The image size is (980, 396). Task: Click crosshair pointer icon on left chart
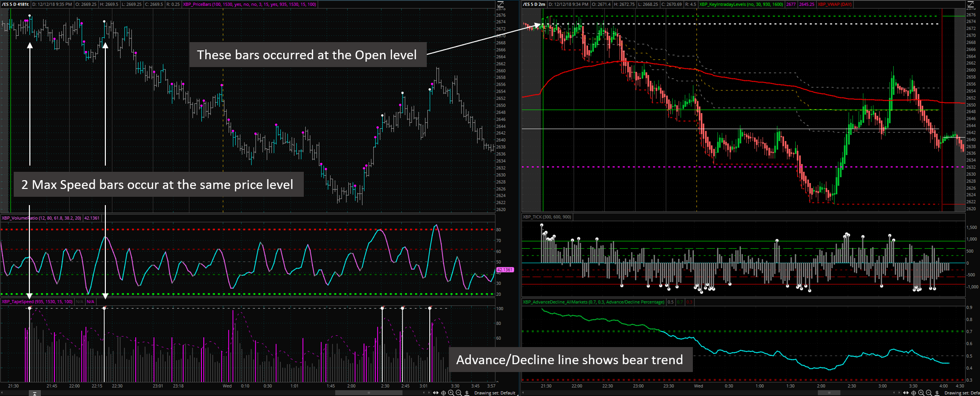(443, 393)
